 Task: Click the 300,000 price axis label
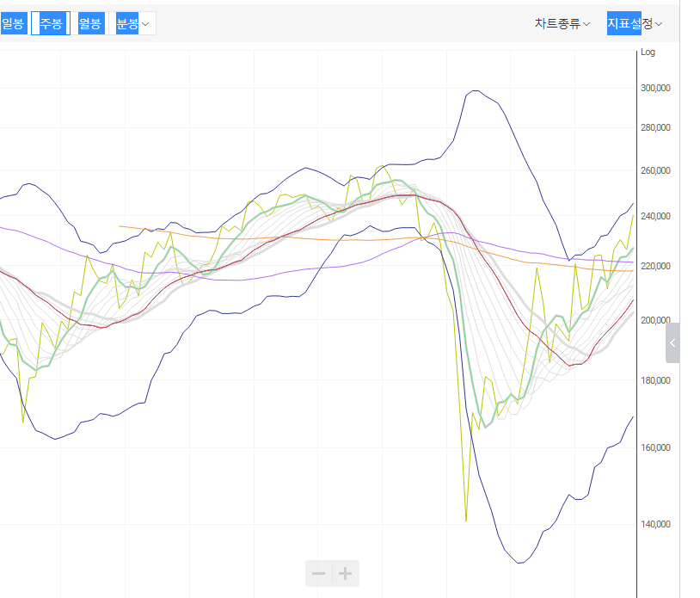(655, 88)
